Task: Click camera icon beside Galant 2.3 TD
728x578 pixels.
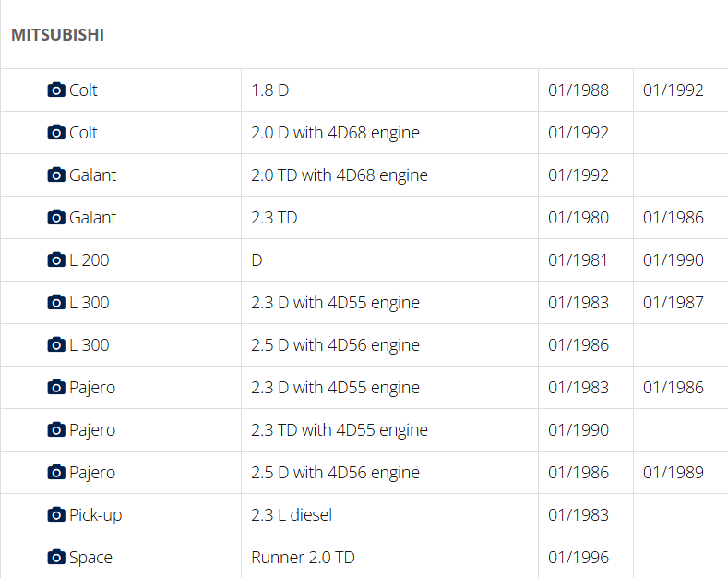Action: coord(56,218)
